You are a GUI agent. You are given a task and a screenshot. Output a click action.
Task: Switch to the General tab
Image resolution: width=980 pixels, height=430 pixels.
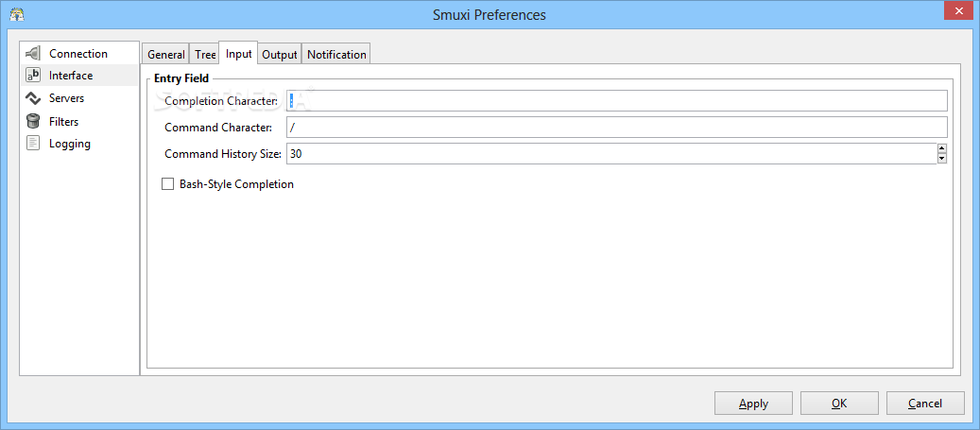pos(165,55)
